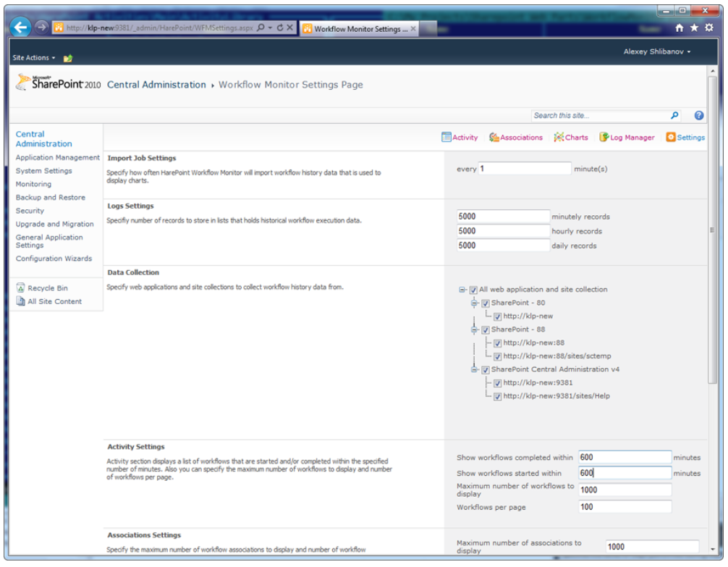Click Central Administration breadcrumb link
The image size is (728, 567).
(156, 85)
